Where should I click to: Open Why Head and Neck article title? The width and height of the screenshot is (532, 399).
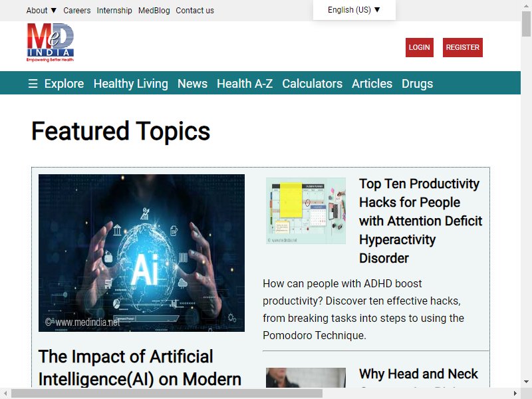[x=418, y=374]
